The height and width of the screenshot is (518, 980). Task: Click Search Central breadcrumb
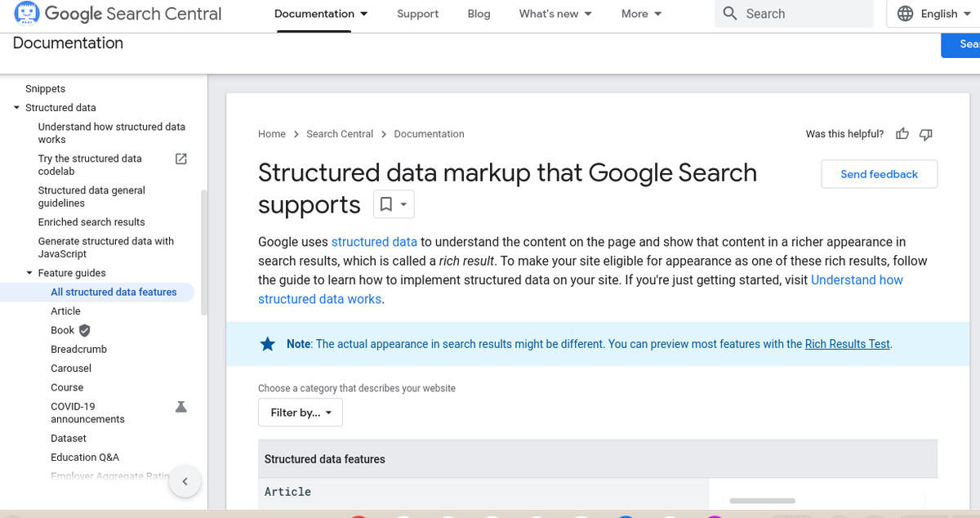click(x=340, y=134)
